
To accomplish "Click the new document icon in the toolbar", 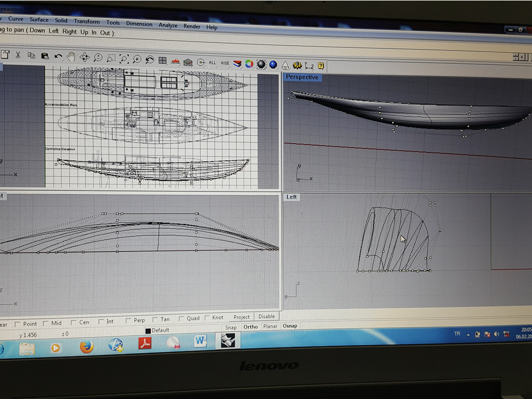I will [x=5, y=54].
